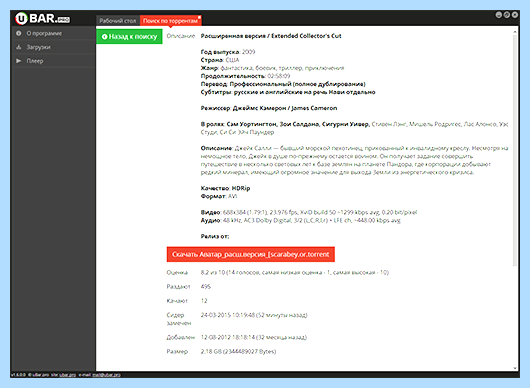
Task: Close the Поиск по торрентам tab
Action: click(x=199, y=17)
